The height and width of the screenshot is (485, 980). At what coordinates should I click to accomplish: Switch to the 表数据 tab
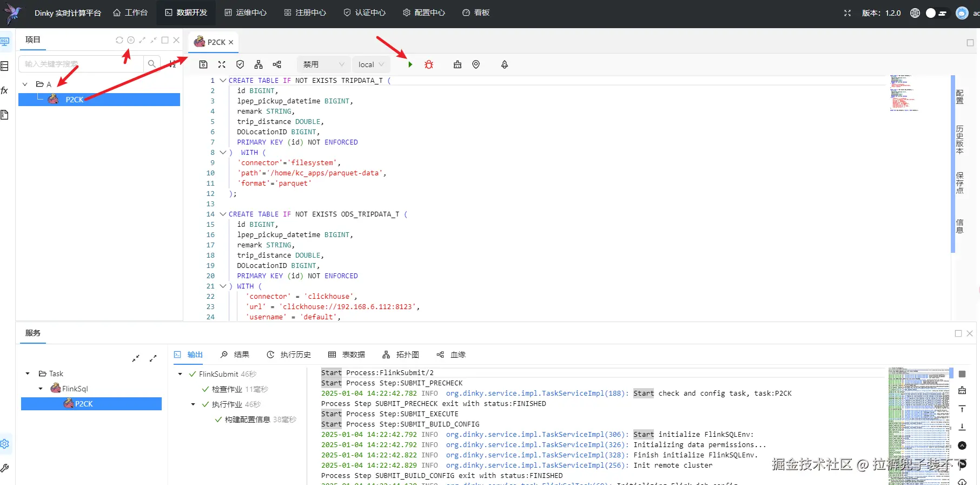point(347,355)
